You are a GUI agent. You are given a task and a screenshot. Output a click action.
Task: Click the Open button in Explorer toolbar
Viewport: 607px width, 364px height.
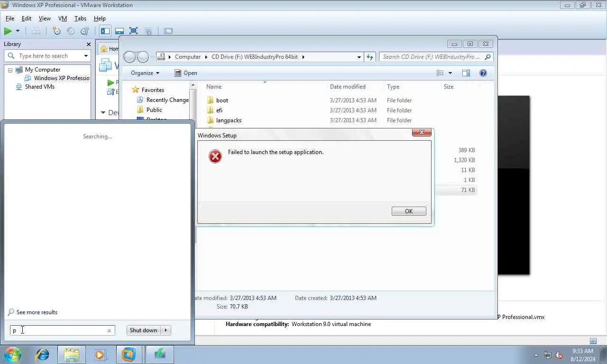pyautogui.click(x=186, y=73)
